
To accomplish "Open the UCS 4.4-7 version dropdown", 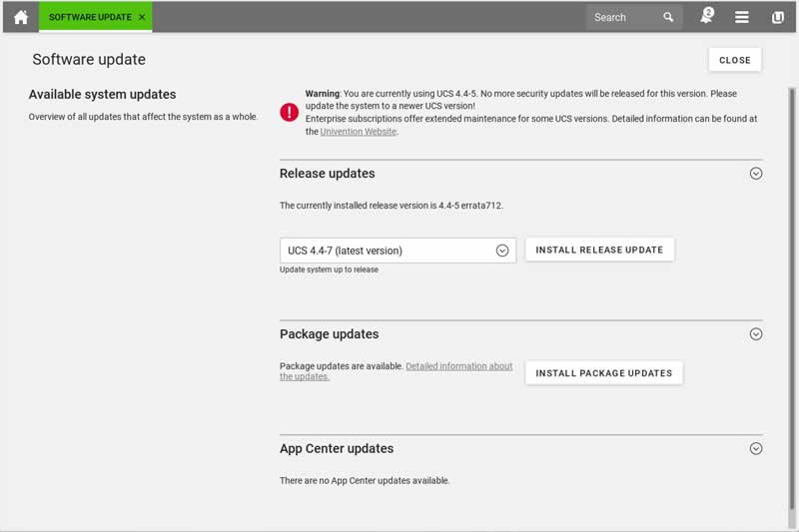I will [x=398, y=251].
